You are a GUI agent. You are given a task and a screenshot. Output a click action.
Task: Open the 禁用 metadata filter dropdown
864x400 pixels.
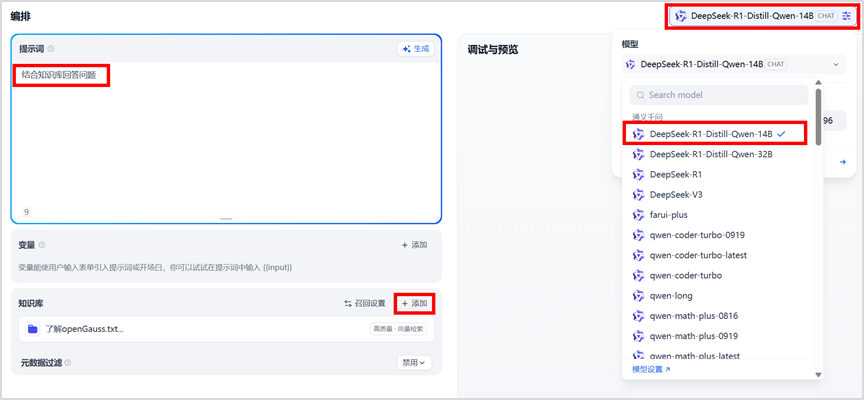click(414, 363)
